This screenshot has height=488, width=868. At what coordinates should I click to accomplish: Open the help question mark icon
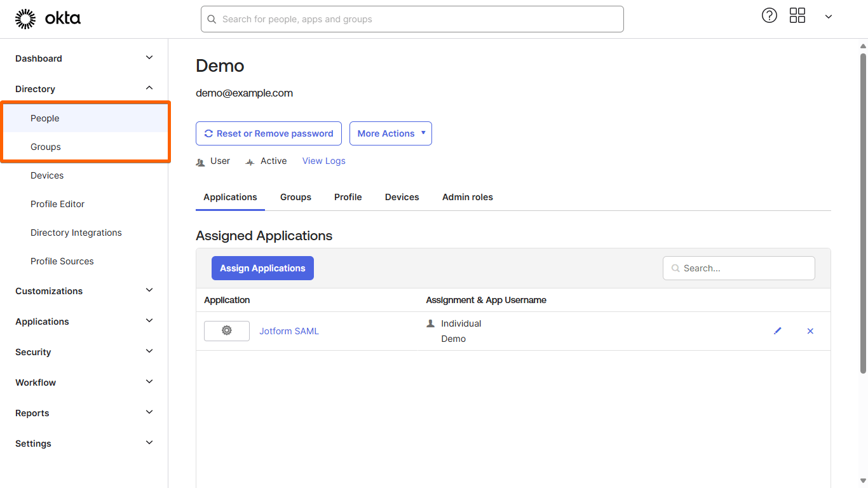[x=769, y=16]
